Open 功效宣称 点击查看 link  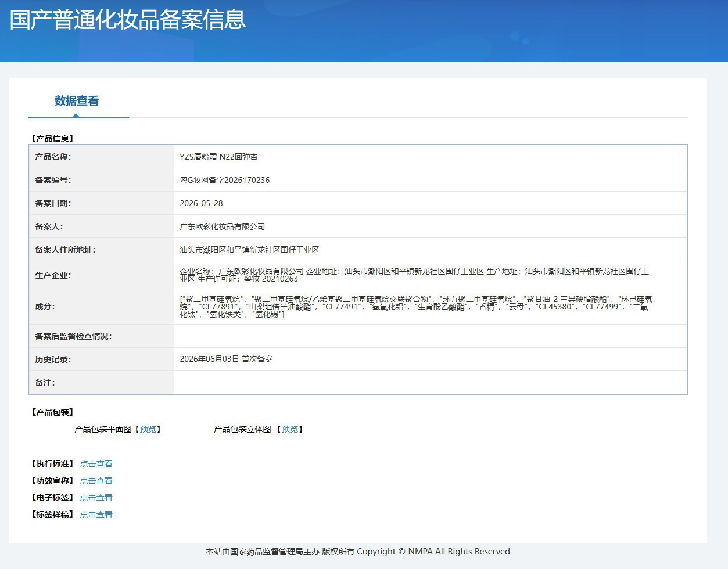(x=96, y=481)
